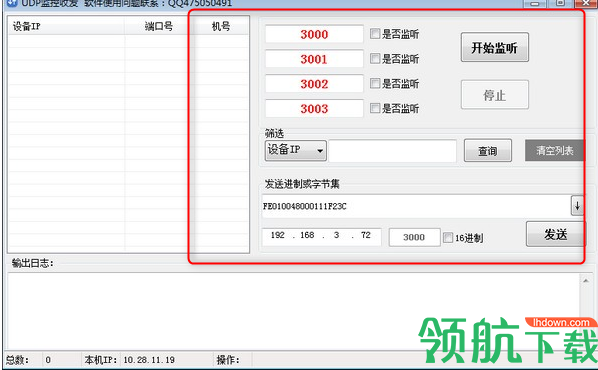The width and height of the screenshot is (598, 370).
Task: Click the output log scrollbar up arrow
Action: (586, 281)
